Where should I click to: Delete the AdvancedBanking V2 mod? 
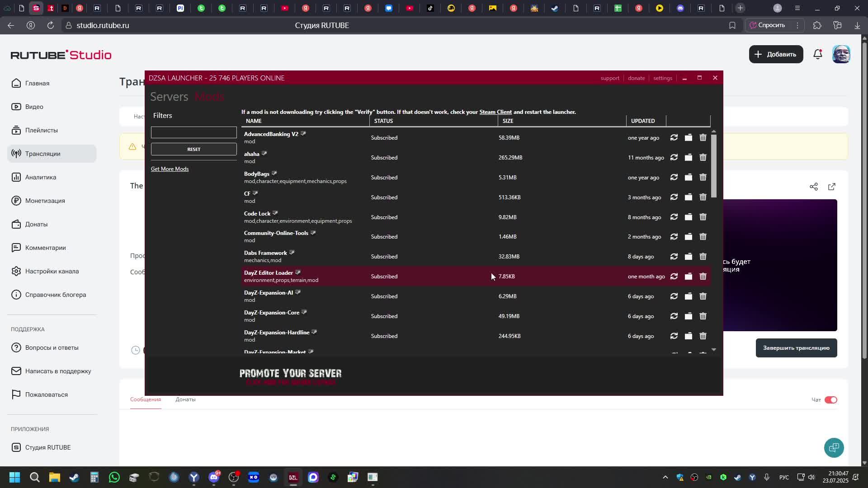(x=703, y=138)
